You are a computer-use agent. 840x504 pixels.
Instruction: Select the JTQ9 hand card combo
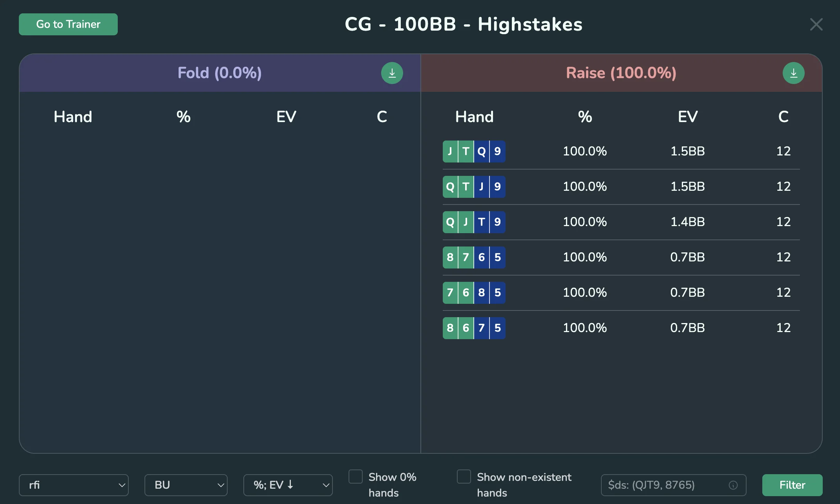click(x=473, y=151)
